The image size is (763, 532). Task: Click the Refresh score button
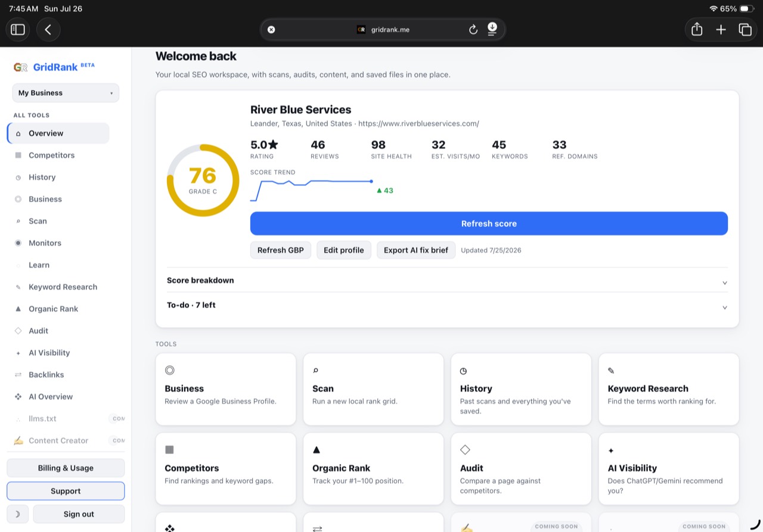point(489,223)
